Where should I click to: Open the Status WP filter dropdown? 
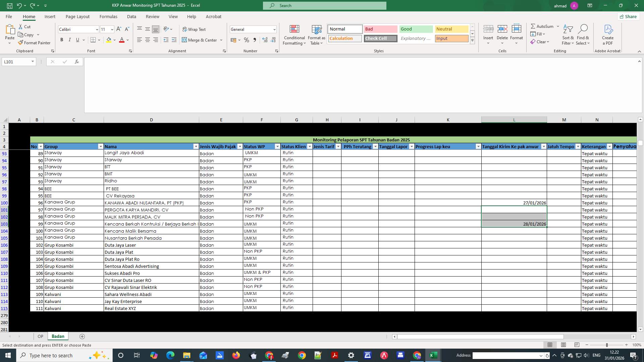[277, 146]
